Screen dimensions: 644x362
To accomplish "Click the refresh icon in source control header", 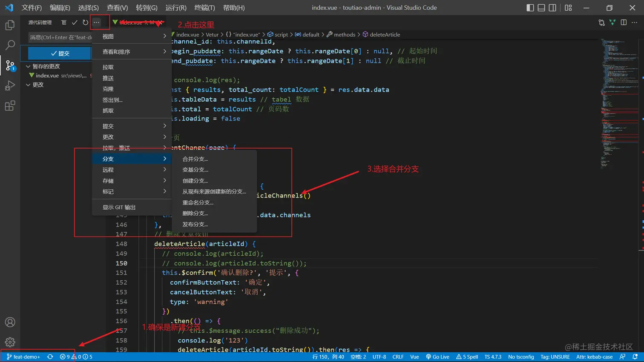I will coord(85,23).
